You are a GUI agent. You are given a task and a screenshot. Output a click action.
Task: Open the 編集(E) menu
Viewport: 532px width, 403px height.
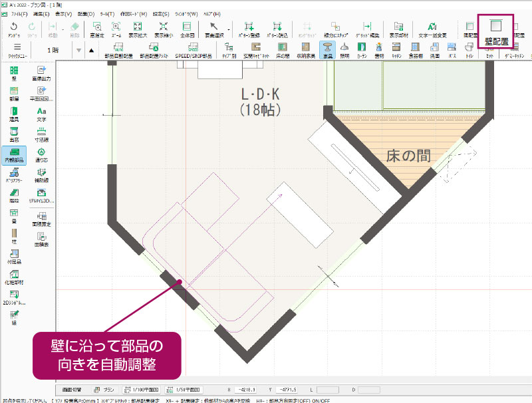(x=41, y=14)
